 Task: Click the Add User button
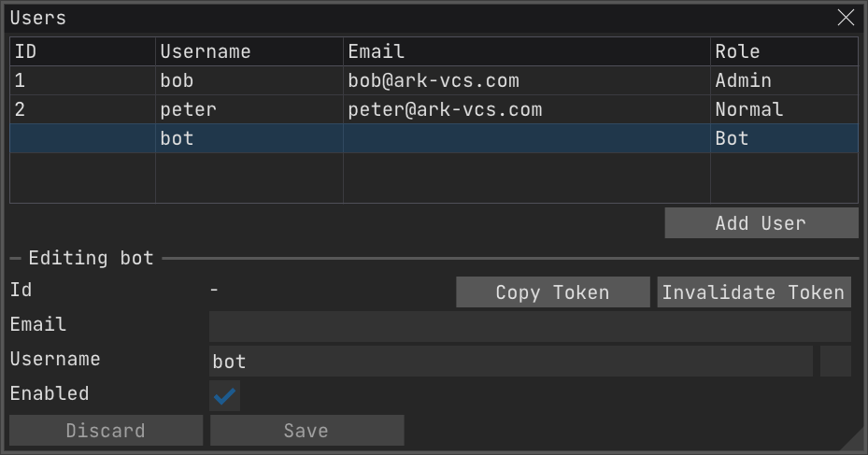click(761, 223)
